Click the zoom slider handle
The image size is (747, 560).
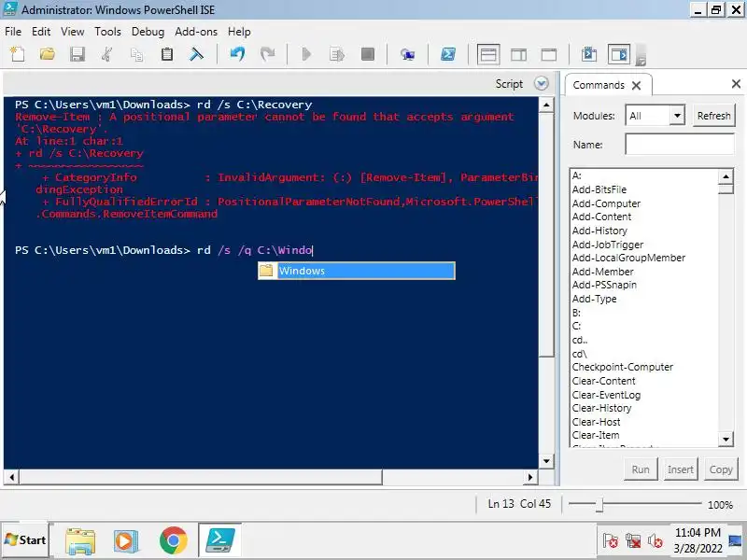(600, 504)
